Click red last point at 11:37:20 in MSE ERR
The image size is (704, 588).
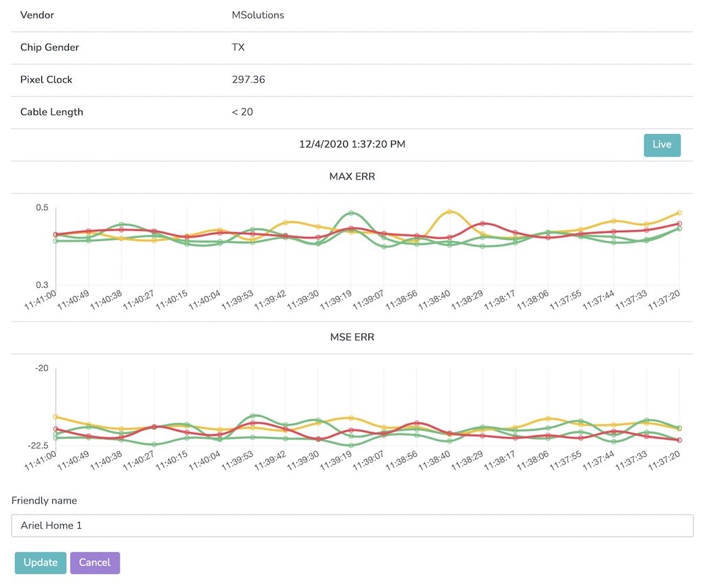pos(679,440)
